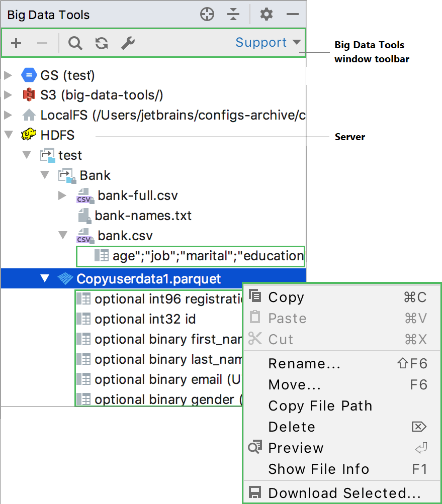Click column icon of optional binary email
The height and width of the screenshot is (504, 442).
tap(83, 379)
